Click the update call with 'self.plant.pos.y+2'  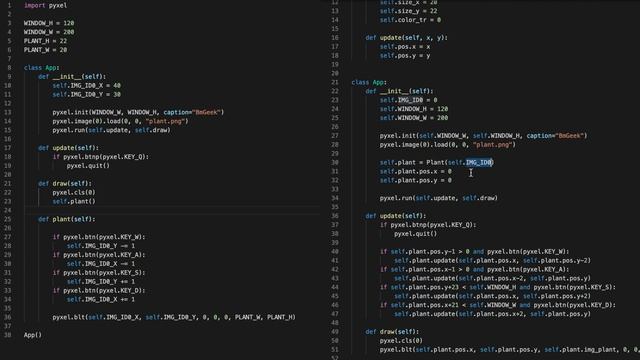click(x=492, y=296)
